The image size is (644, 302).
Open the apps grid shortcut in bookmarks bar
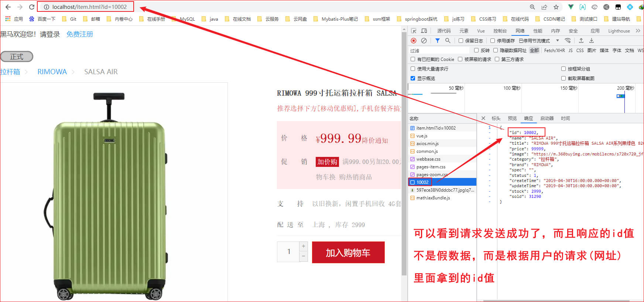pyautogui.click(x=8, y=19)
